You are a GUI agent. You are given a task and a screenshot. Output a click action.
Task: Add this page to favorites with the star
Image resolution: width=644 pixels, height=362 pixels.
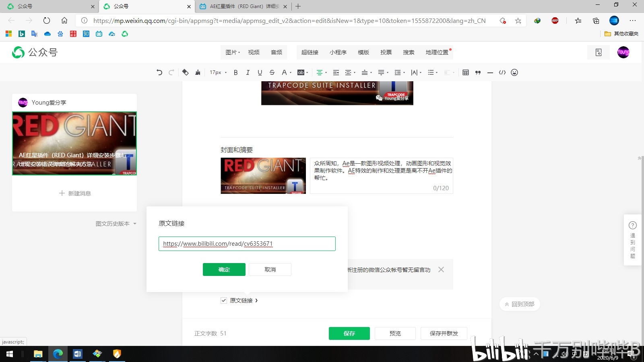coord(518,21)
